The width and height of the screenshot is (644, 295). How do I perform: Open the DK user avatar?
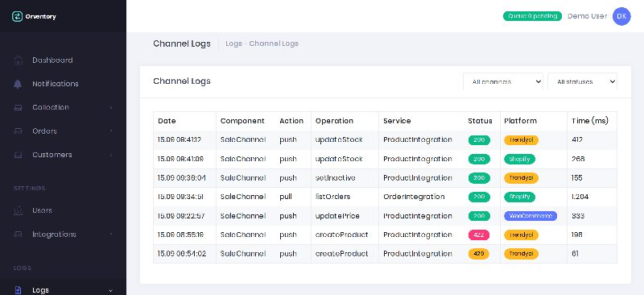pos(621,16)
